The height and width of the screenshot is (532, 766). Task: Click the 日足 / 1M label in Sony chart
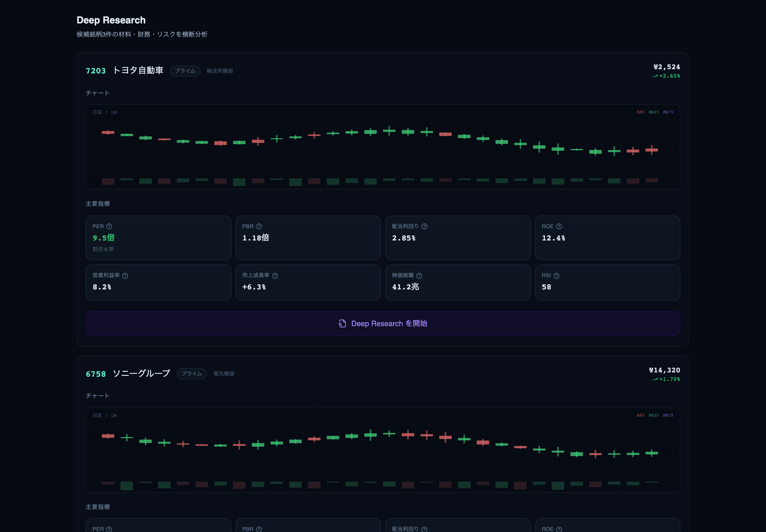[x=105, y=416]
